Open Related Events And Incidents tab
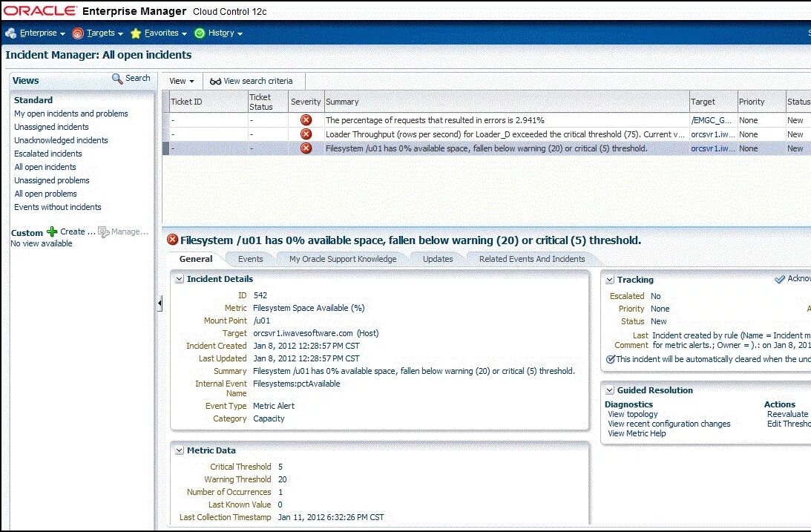 [532, 259]
